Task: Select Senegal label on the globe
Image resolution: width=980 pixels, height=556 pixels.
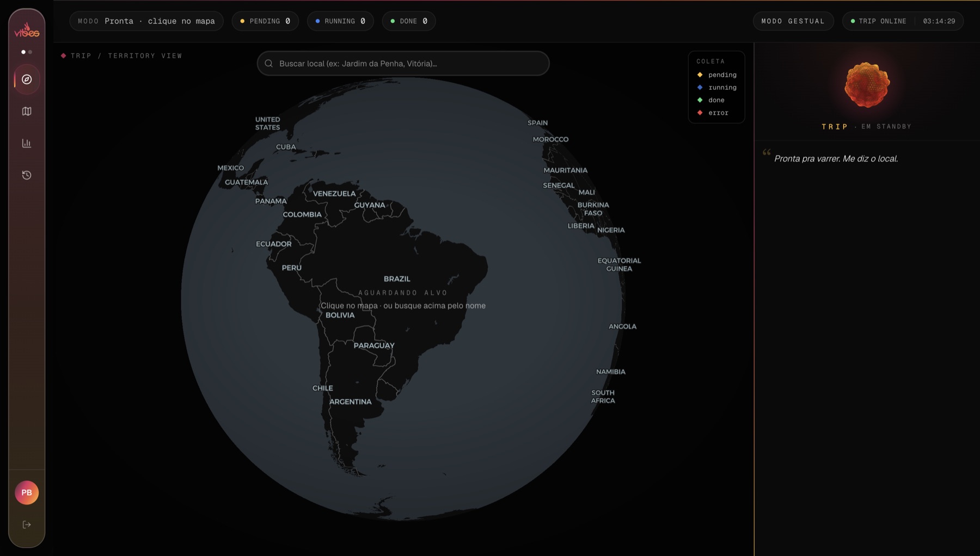Action: pyautogui.click(x=559, y=186)
